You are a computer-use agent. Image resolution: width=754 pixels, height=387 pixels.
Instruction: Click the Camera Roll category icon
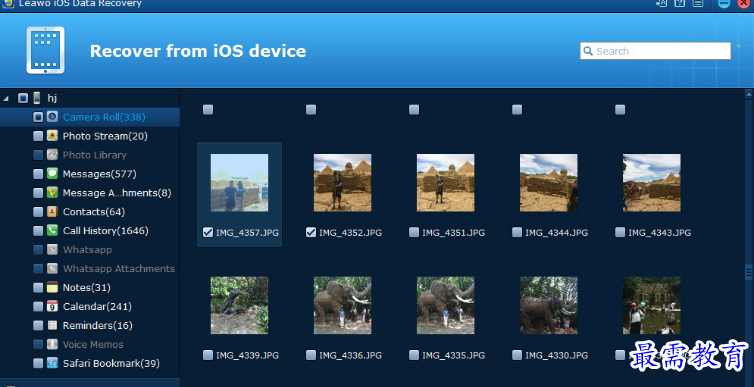pyautogui.click(x=52, y=117)
